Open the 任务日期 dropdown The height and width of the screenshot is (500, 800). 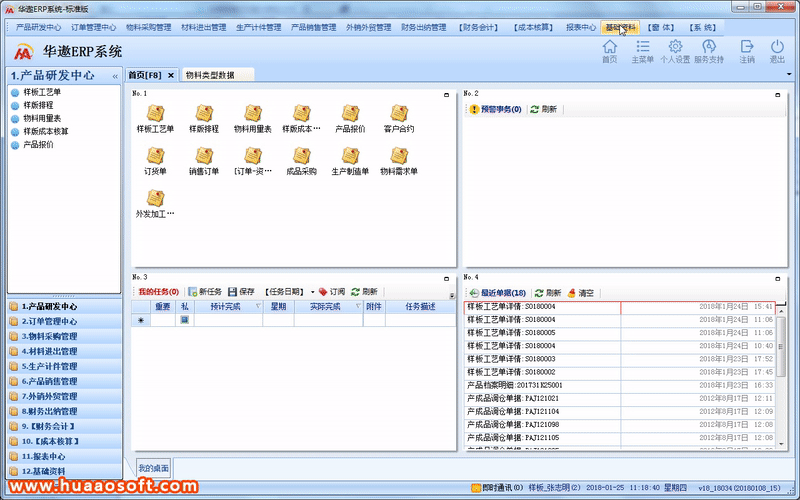coord(313,292)
